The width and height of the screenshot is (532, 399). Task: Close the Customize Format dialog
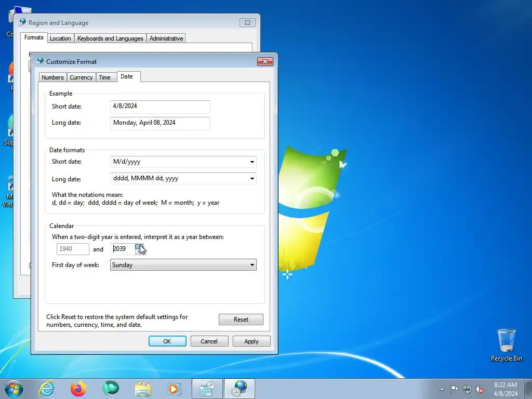pyautogui.click(x=265, y=61)
